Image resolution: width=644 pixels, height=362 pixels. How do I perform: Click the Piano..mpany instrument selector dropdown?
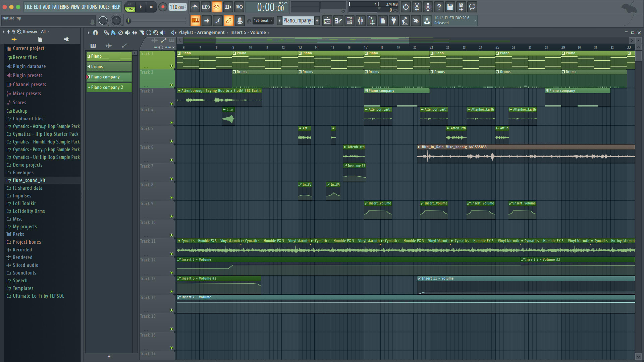tap(297, 20)
